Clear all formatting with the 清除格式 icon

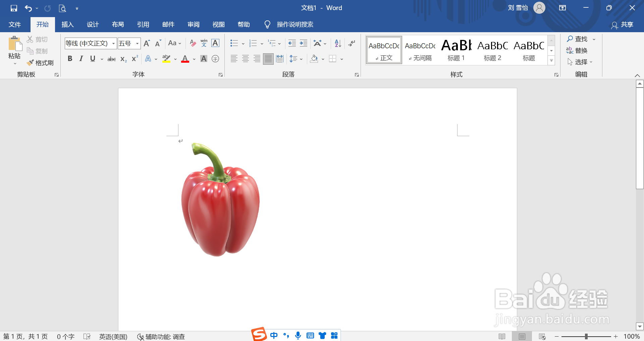point(193,43)
